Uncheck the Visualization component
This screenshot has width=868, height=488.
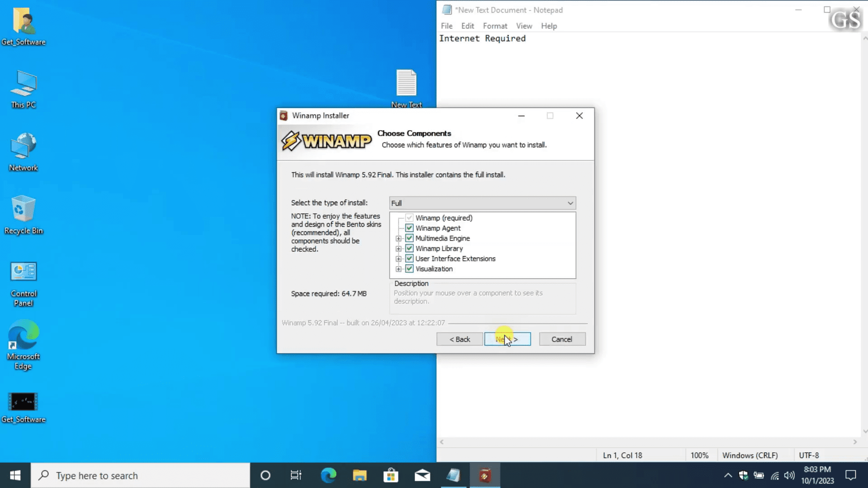click(409, 269)
